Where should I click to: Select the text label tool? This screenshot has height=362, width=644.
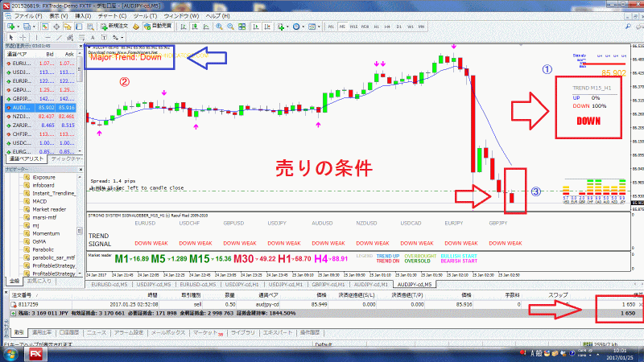tap(104, 37)
